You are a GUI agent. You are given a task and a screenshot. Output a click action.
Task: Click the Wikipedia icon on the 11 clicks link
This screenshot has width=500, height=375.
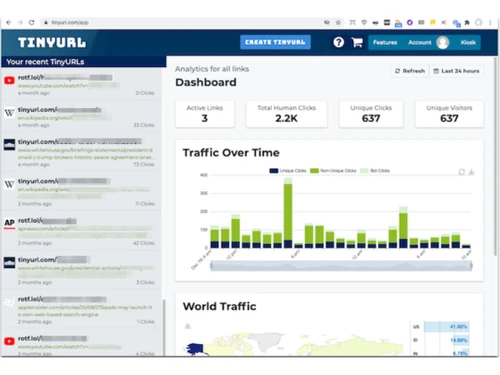pos(9,184)
